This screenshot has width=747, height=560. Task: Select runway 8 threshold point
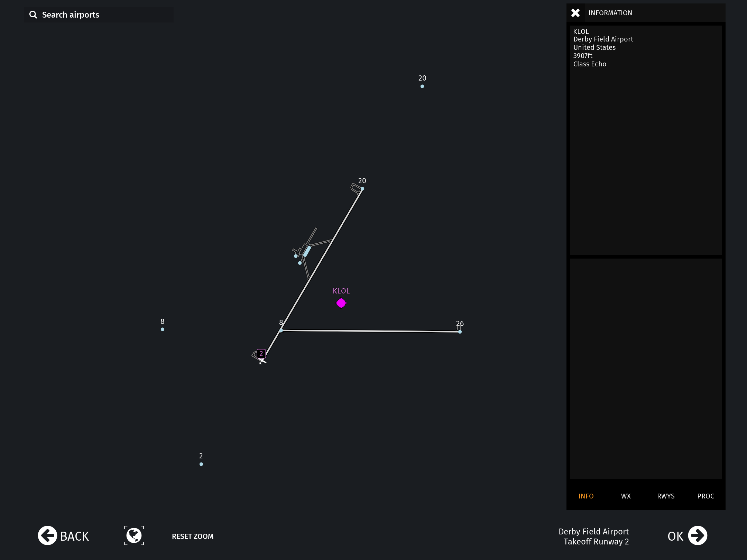281,330
